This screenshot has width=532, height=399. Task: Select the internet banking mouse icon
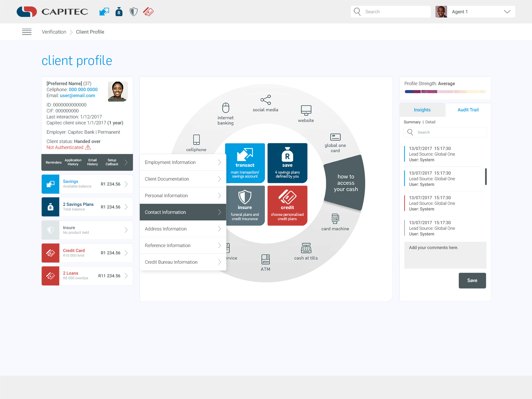[226, 108]
